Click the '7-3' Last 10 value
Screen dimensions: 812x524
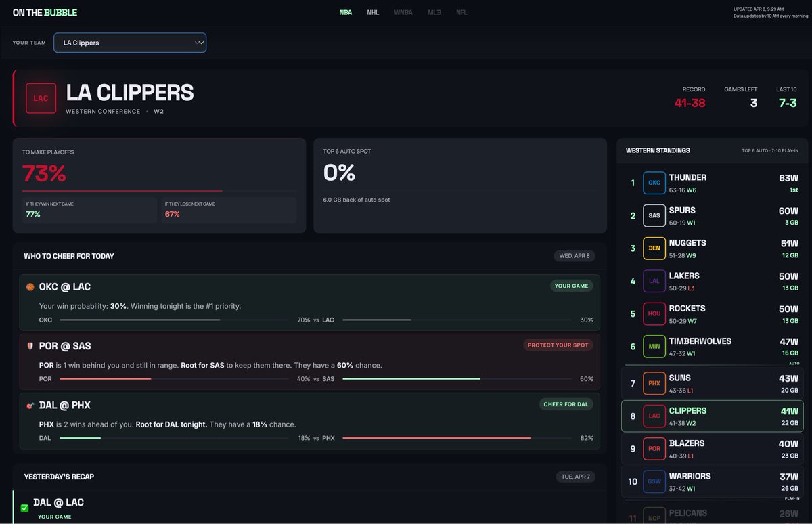[x=786, y=103]
